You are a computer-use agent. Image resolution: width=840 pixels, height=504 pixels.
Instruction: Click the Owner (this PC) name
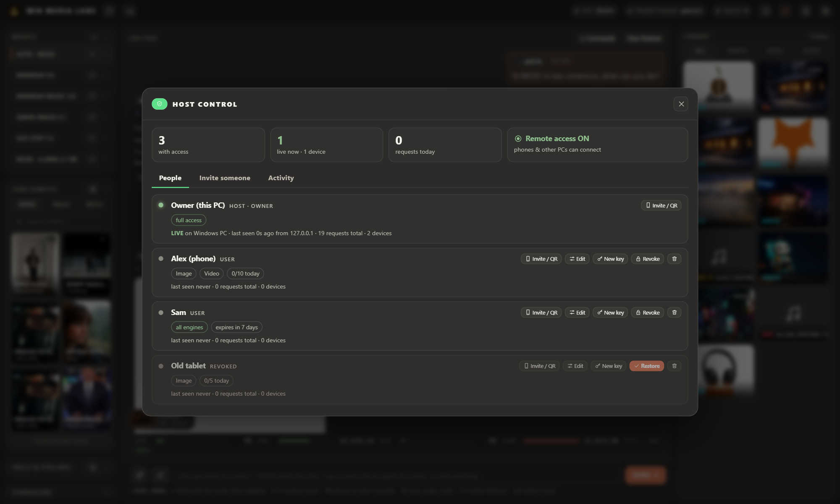point(198,205)
